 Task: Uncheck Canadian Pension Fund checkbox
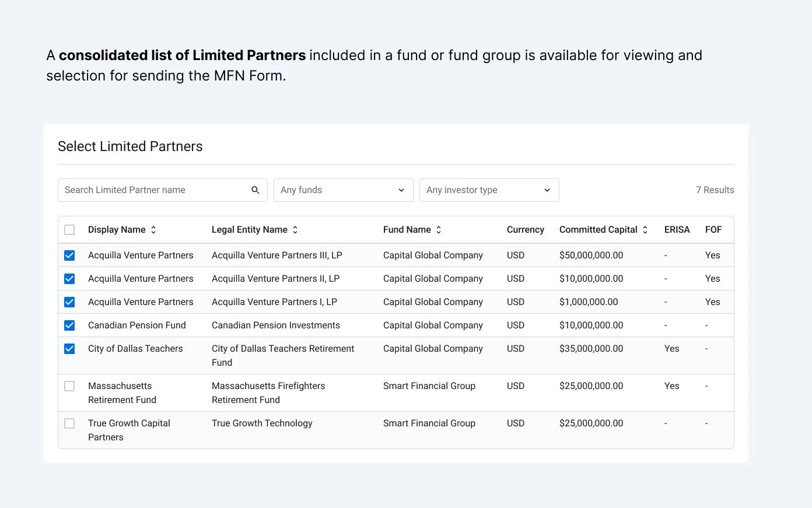(69, 325)
